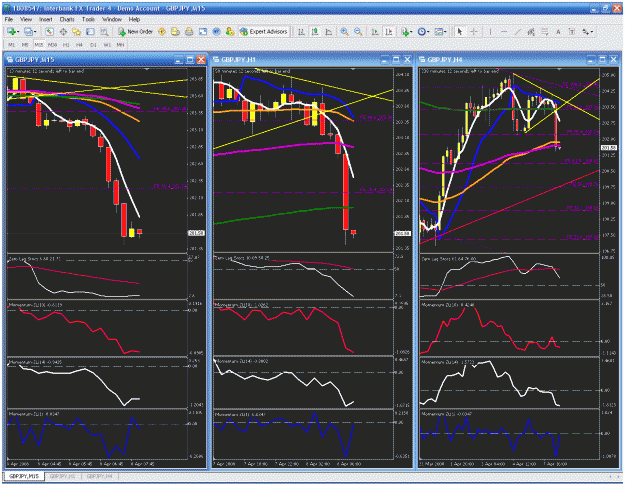Image resolution: width=625 pixels, height=484 pixels.
Task: Switch chart to line chart icon
Action: pos(329,31)
